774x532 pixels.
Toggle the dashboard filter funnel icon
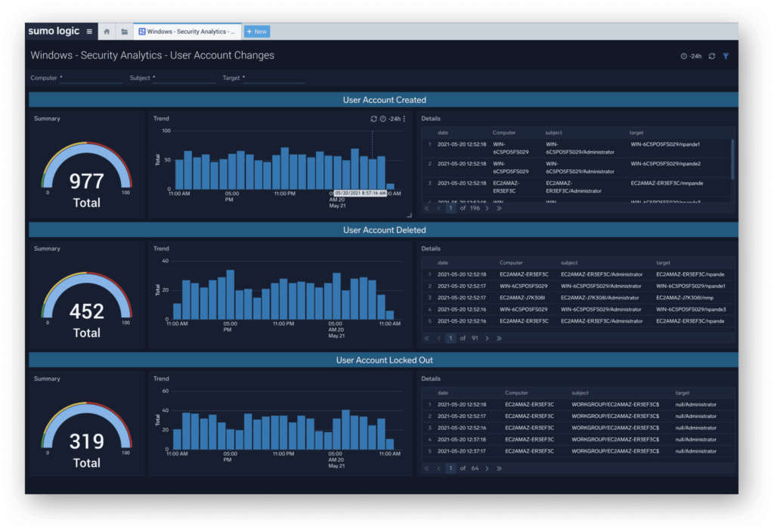coord(726,56)
